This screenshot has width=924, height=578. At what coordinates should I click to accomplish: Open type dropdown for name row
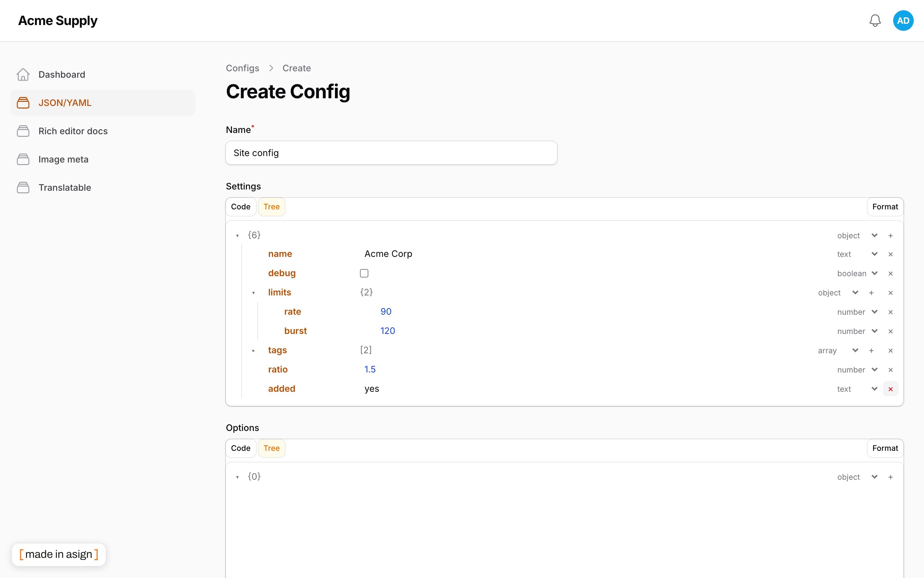coord(857,254)
